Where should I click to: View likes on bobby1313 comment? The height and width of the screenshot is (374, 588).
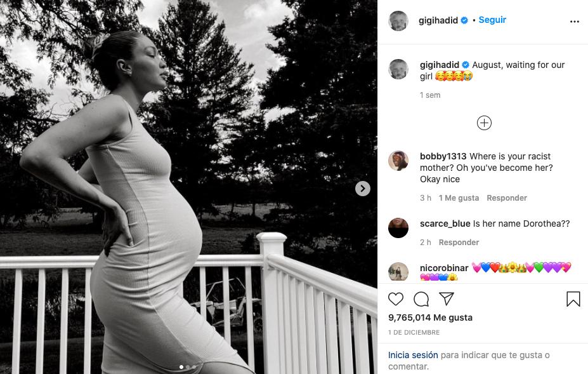[459, 198]
